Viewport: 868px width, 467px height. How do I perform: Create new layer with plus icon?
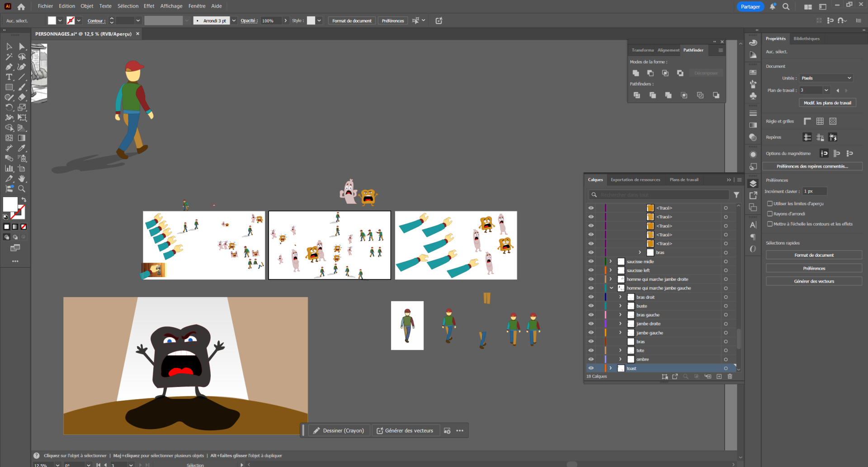click(719, 377)
